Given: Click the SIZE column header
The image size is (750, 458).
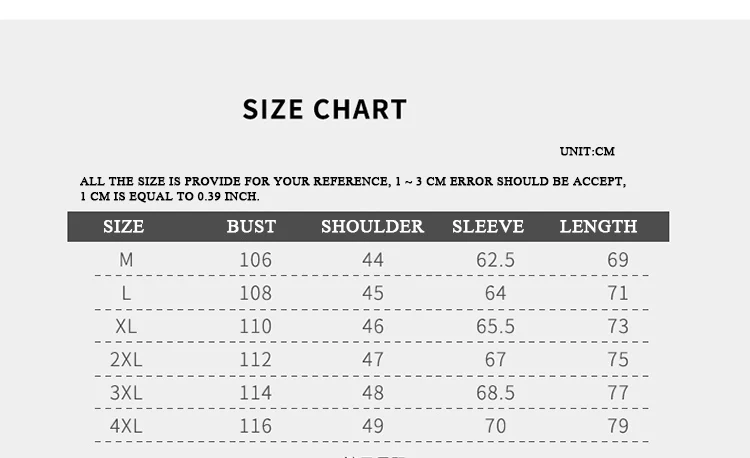Looking at the screenshot, I should 123,226.
